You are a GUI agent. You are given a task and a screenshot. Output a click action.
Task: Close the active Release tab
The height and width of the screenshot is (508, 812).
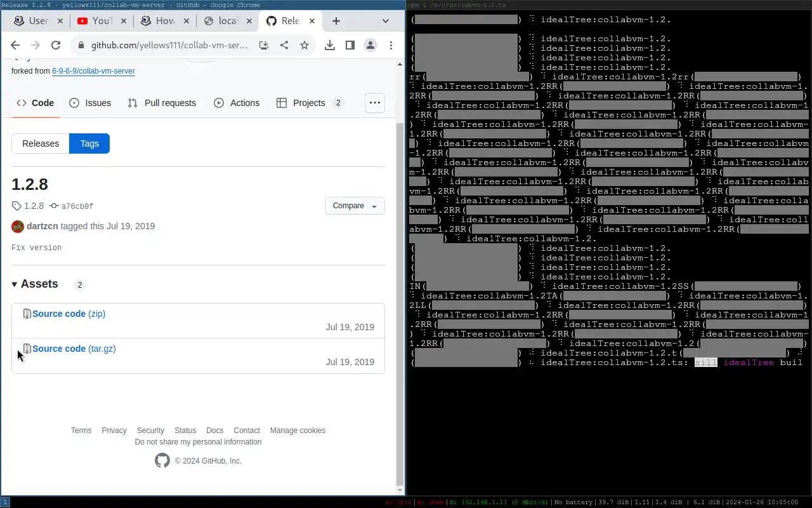[312, 21]
